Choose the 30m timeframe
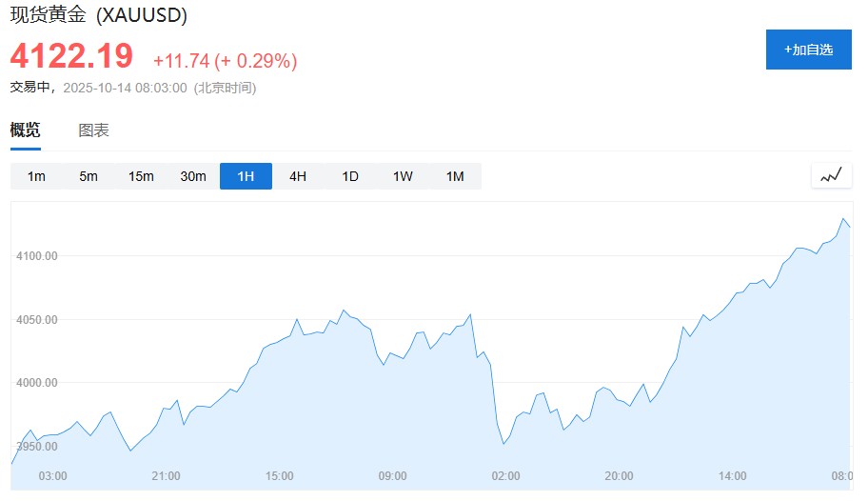The image size is (868, 501). (x=193, y=176)
